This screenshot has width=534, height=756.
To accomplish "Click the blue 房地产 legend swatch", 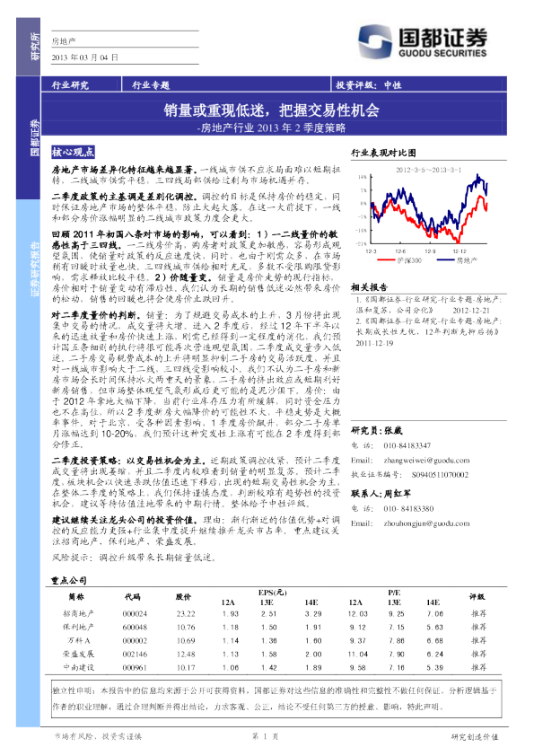I will click(445, 260).
